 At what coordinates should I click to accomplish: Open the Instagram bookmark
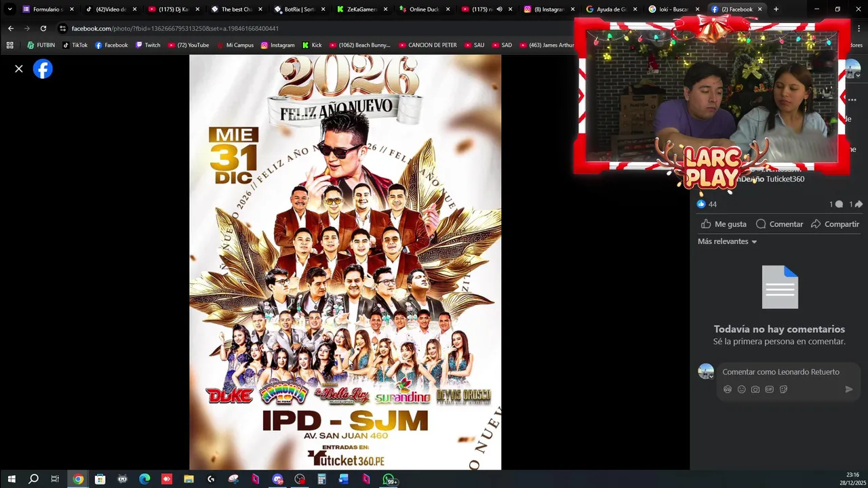pos(277,45)
